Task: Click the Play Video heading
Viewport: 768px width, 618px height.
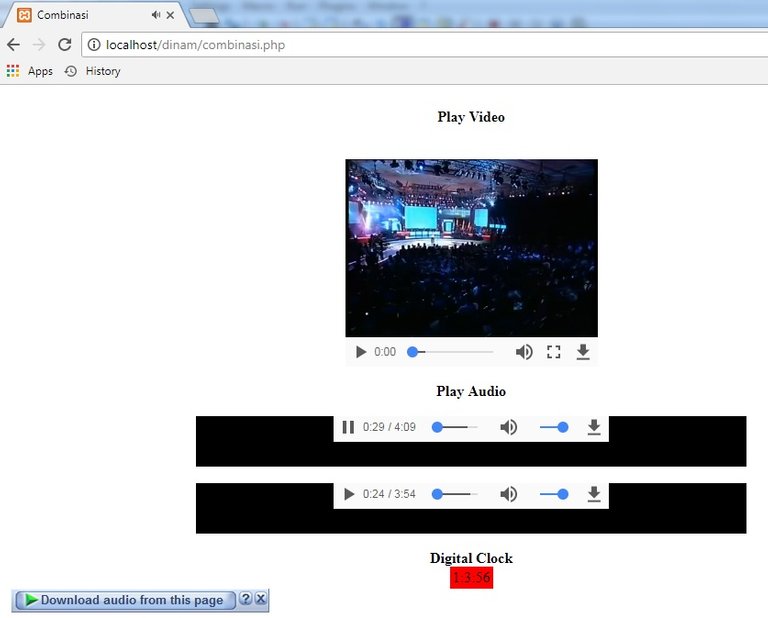Action: pyautogui.click(x=471, y=117)
